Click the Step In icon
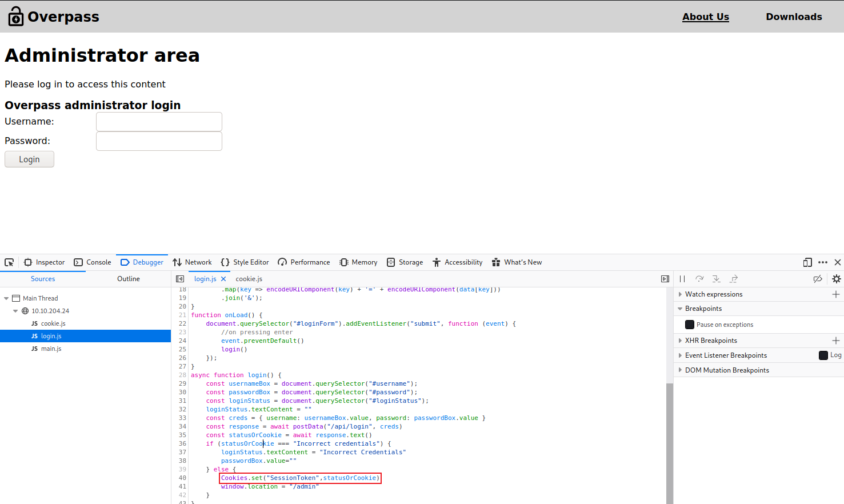The image size is (844, 504). [x=717, y=279]
